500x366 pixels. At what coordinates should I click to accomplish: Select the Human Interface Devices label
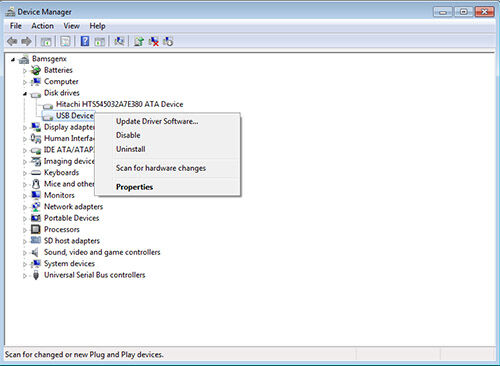point(69,138)
